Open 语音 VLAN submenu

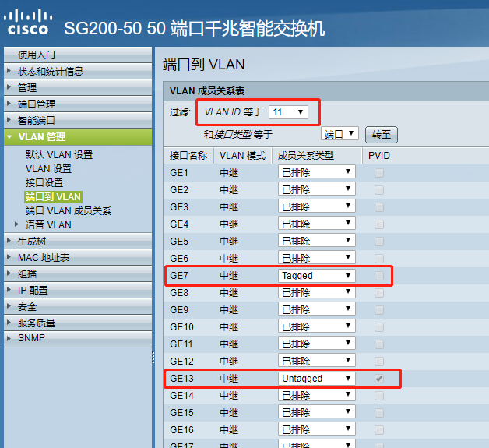(48, 225)
